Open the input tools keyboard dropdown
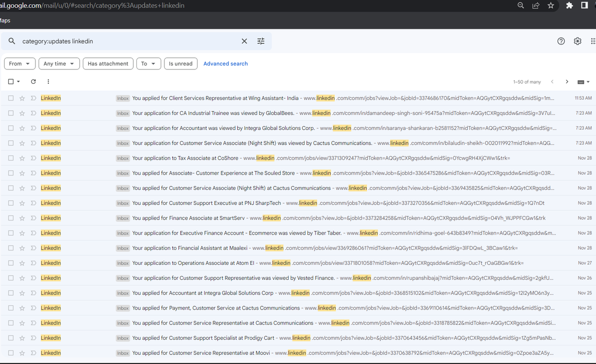Viewport: 596px width, 364px height. point(583,82)
